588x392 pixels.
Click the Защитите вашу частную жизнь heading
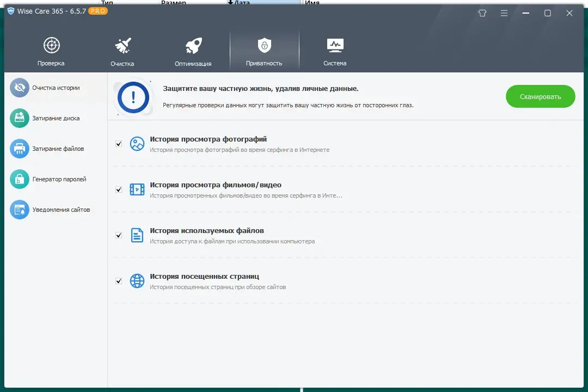[261, 89]
